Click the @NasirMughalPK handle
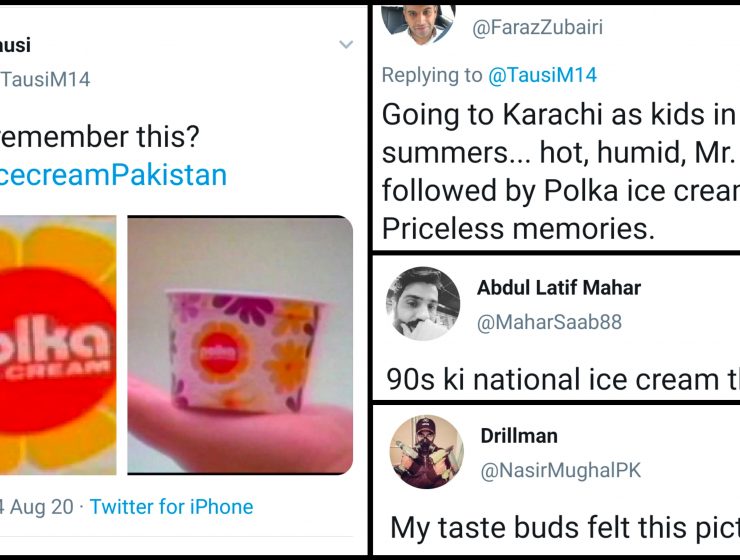The image size is (740, 560). pyautogui.click(x=561, y=470)
